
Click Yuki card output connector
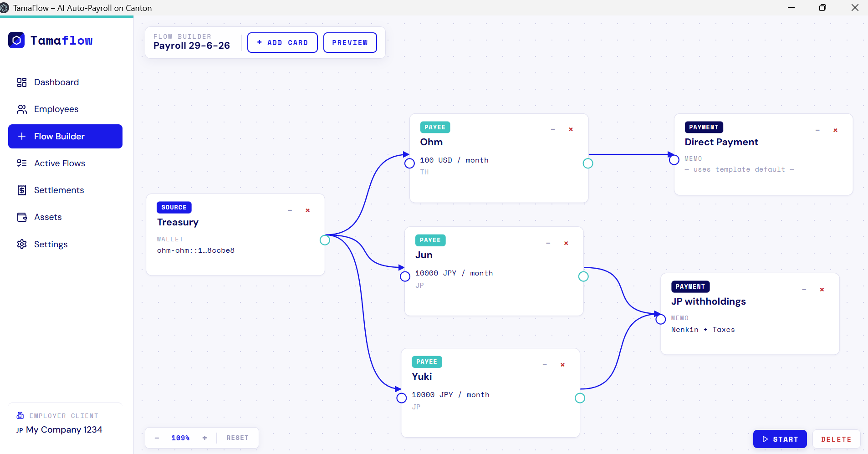click(580, 398)
